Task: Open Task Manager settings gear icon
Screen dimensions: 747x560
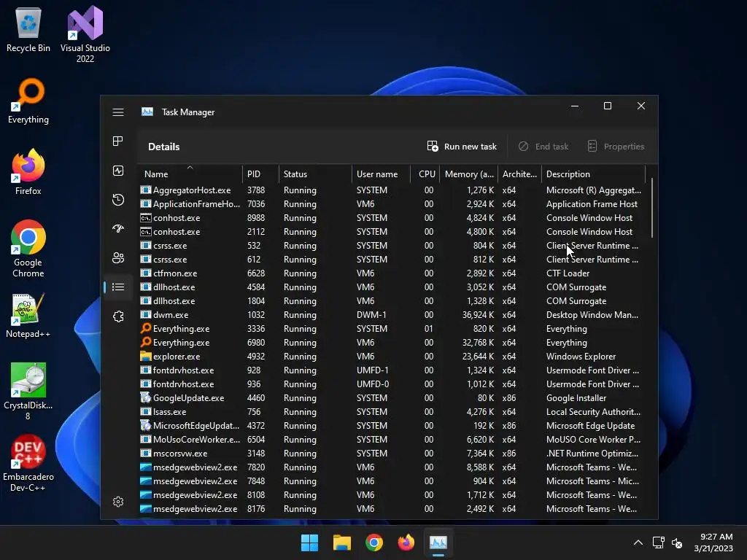Action: 118,502
